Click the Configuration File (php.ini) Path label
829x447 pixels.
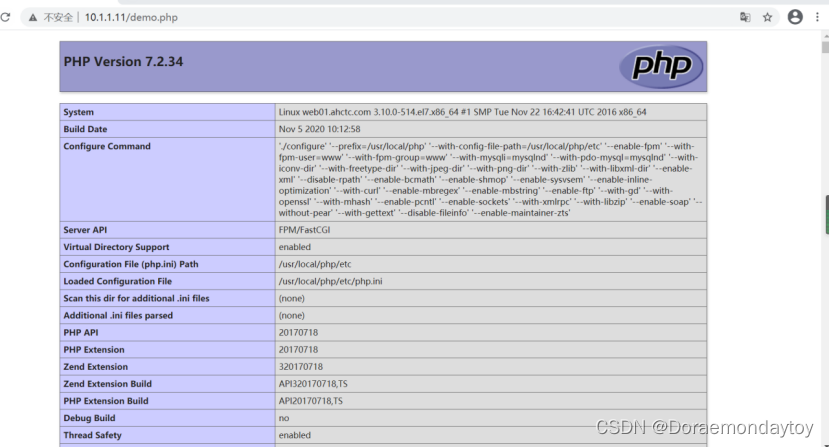pos(131,264)
